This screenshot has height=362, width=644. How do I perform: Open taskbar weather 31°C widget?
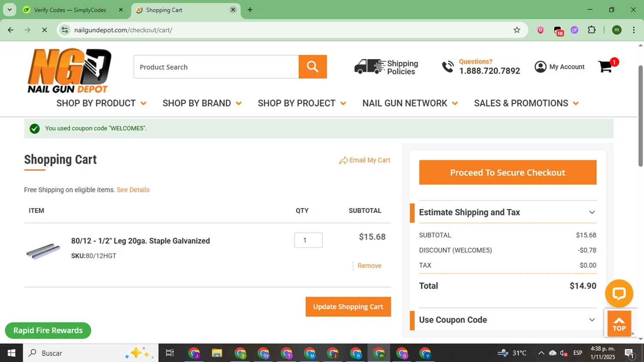pos(512,353)
